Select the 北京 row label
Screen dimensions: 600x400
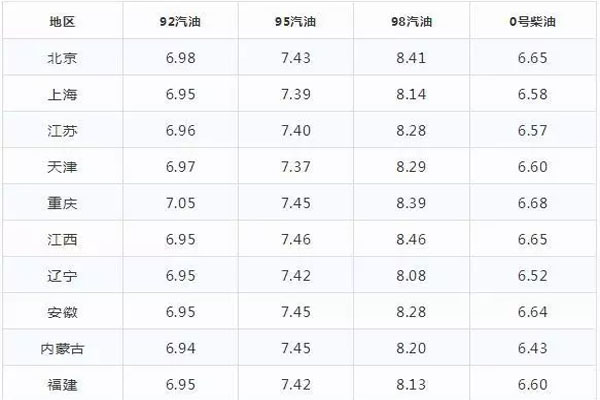click(x=62, y=58)
